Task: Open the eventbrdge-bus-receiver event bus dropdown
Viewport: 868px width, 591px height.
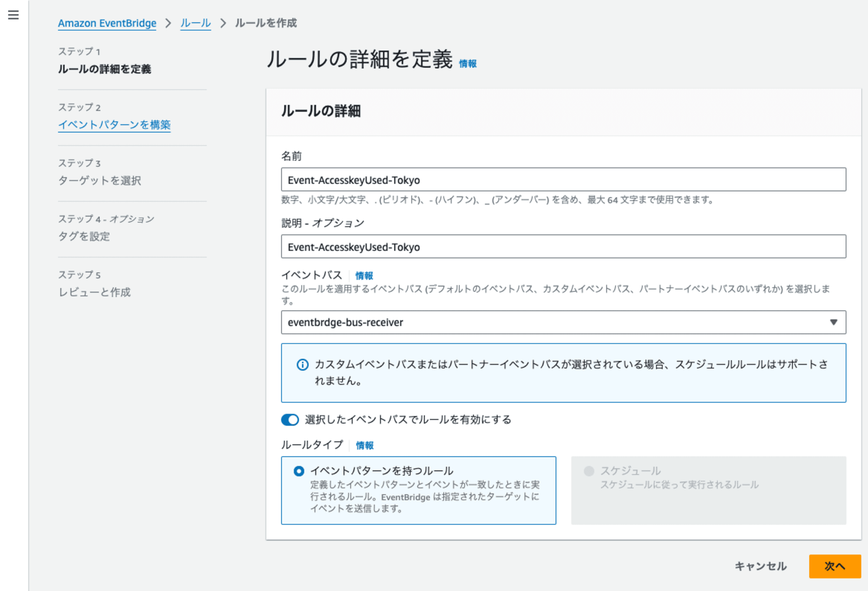Action: [x=563, y=322]
